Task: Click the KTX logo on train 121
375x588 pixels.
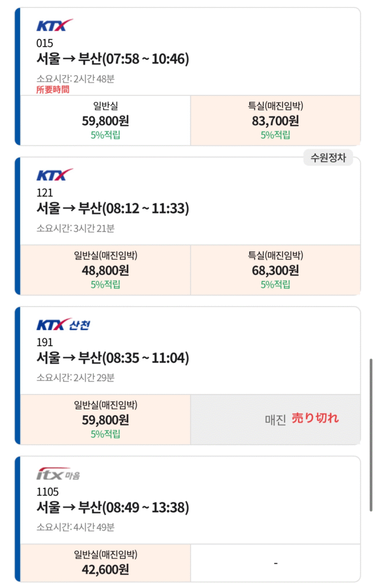Action: [55, 175]
